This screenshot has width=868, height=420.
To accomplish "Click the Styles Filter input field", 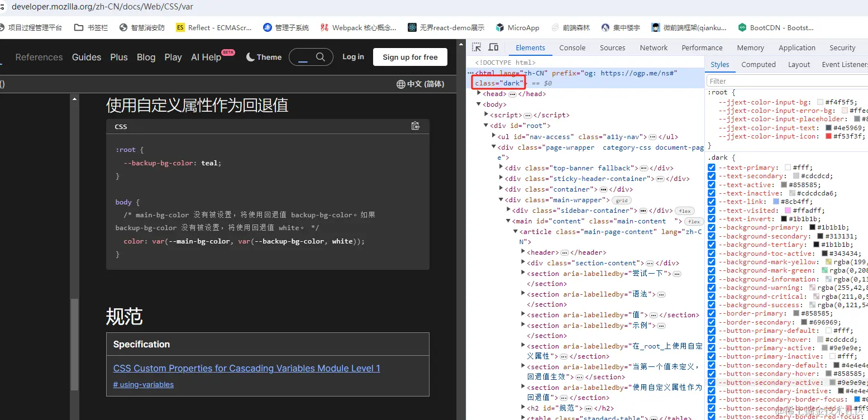I will [x=788, y=81].
